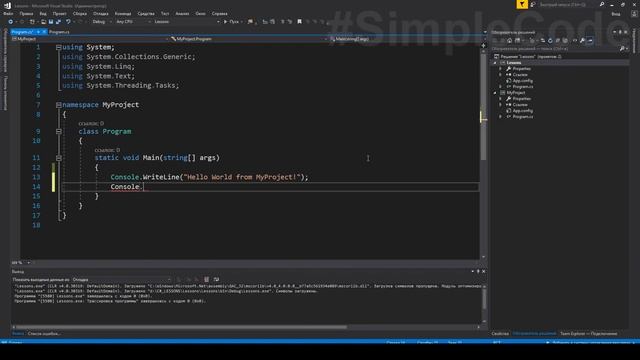Collapse the class Program code block
640x360 pixels.
click(59, 131)
